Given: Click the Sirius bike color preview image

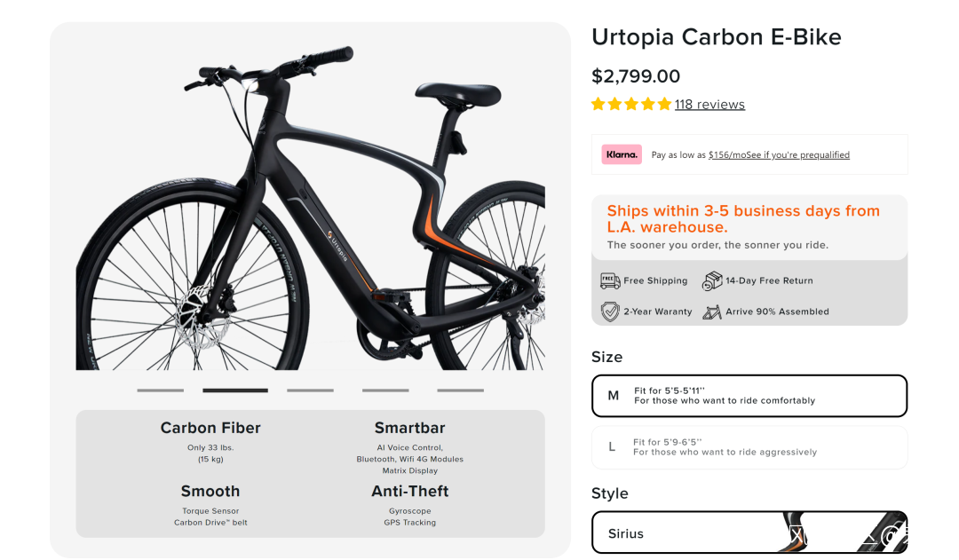Looking at the screenshot, I should [844, 532].
